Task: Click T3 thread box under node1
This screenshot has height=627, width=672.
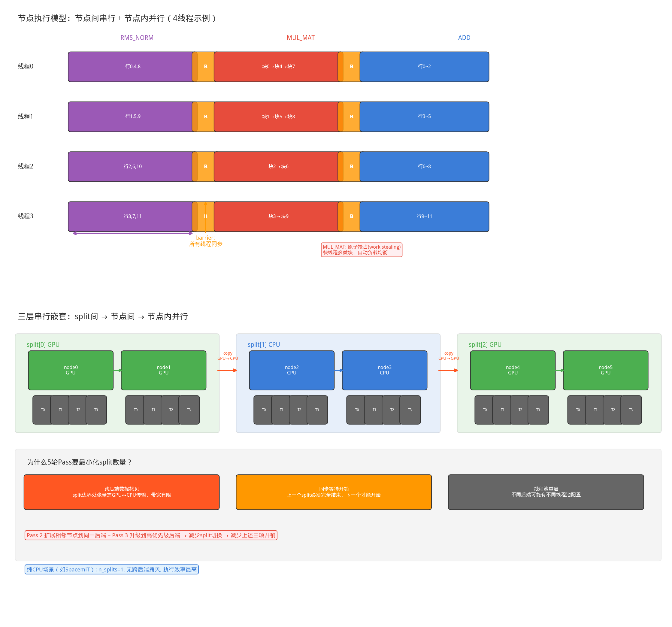Action: point(189,410)
